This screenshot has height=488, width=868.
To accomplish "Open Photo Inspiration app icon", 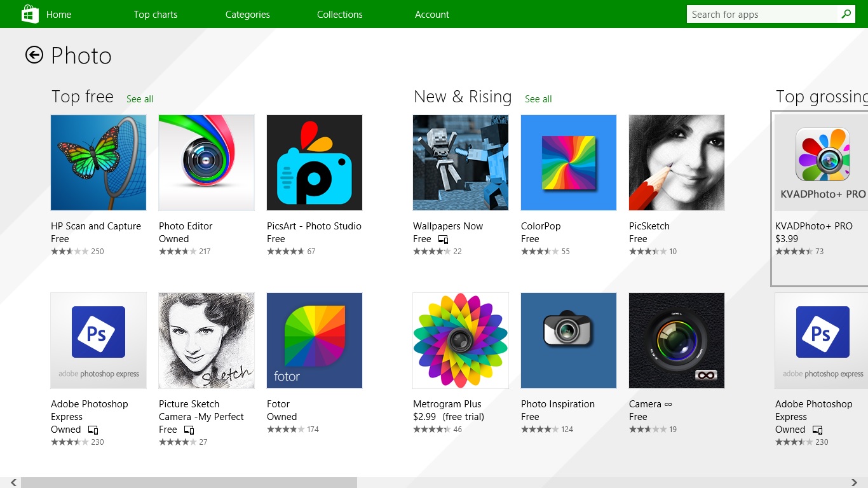I will pos(569,341).
